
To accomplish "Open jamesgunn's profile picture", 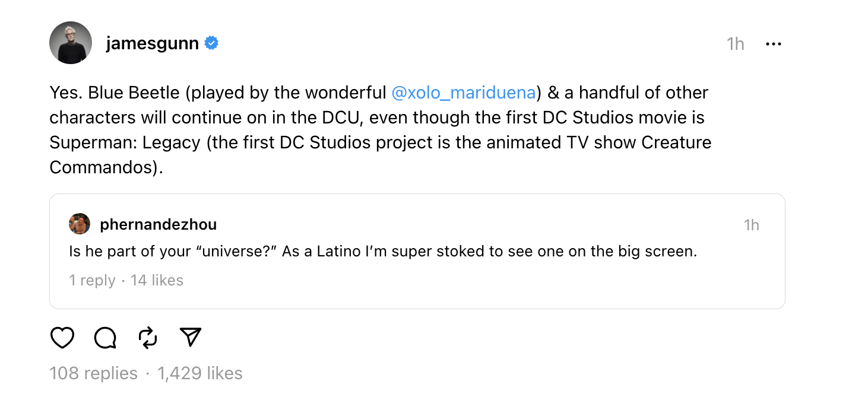I will tap(71, 43).
